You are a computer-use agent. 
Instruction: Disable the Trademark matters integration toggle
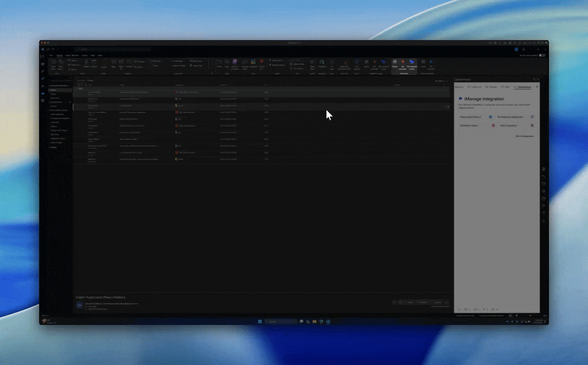[493, 125]
